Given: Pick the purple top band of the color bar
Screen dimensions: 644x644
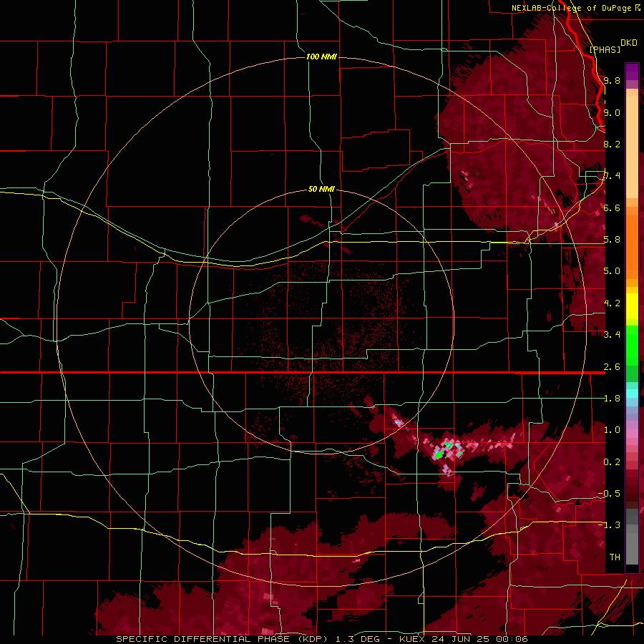Looking at the screenshot, I should pos(632,72).
